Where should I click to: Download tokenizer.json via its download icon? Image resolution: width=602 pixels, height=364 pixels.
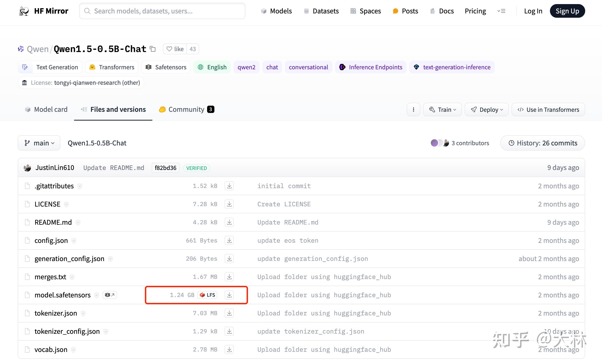click(x=229, y=313)
